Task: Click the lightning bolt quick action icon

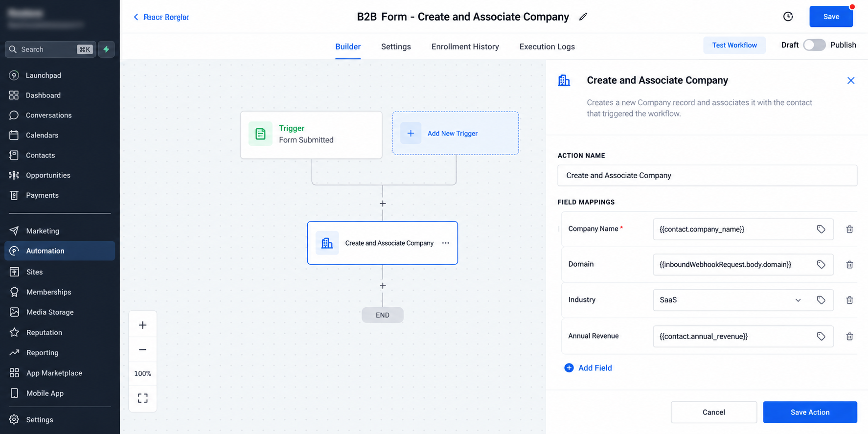Action: pos(106,49)
